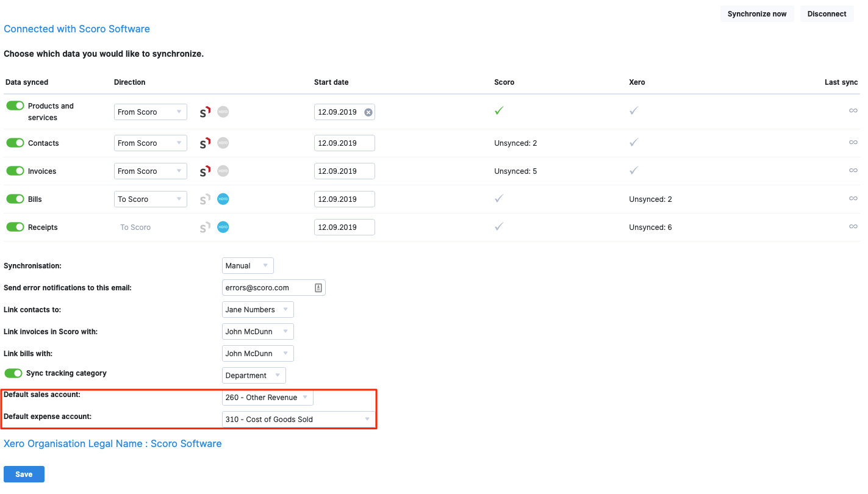The height and width of the screenshot is (494, 868).
Task: Open direction dropdown for Invoices
Action: pos(151,171)
